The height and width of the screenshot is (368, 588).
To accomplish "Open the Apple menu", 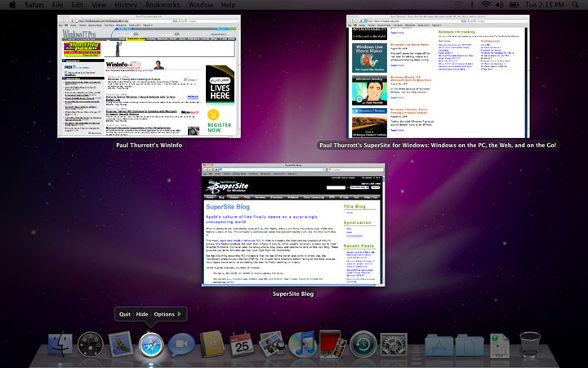I will click(x=12, y=5).
